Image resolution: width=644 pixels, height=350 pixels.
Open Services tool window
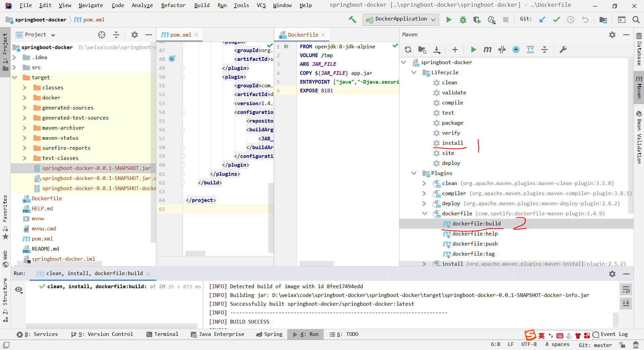coord(38,334)
